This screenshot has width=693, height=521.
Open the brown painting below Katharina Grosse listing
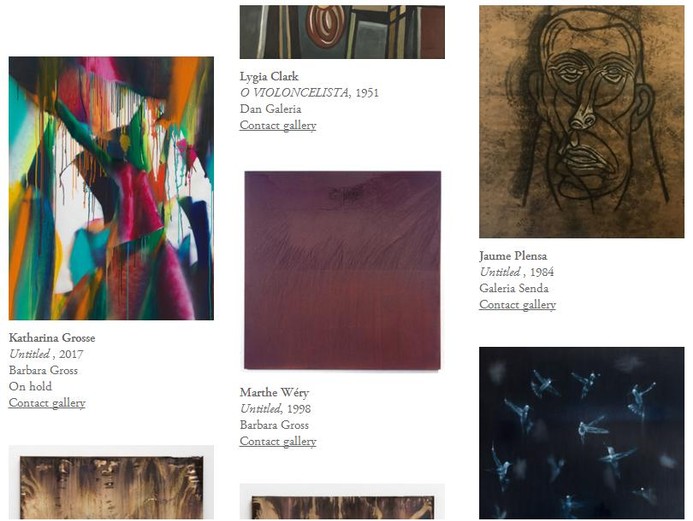[x=111, y=482]
